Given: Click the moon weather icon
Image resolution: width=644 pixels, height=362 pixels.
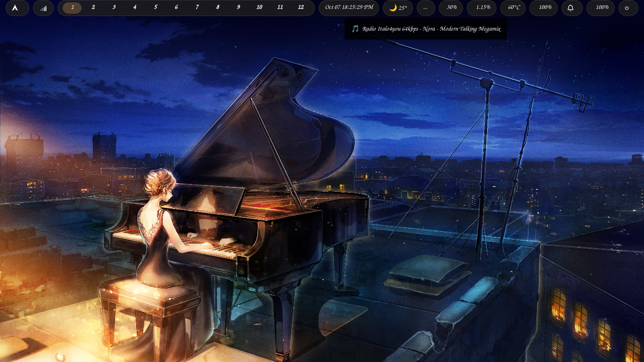Looking at the screenshot, I should (393, 8).
